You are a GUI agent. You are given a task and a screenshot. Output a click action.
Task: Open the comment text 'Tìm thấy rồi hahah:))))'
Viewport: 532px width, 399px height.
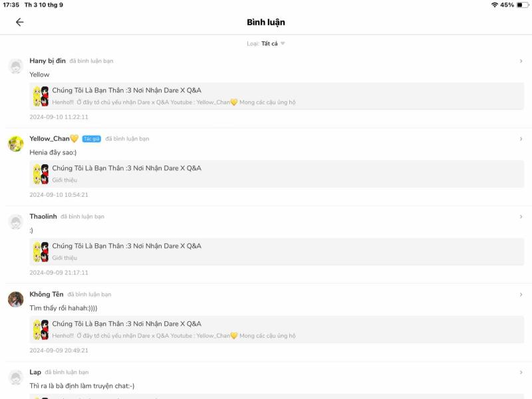click(x=63, y=308)
